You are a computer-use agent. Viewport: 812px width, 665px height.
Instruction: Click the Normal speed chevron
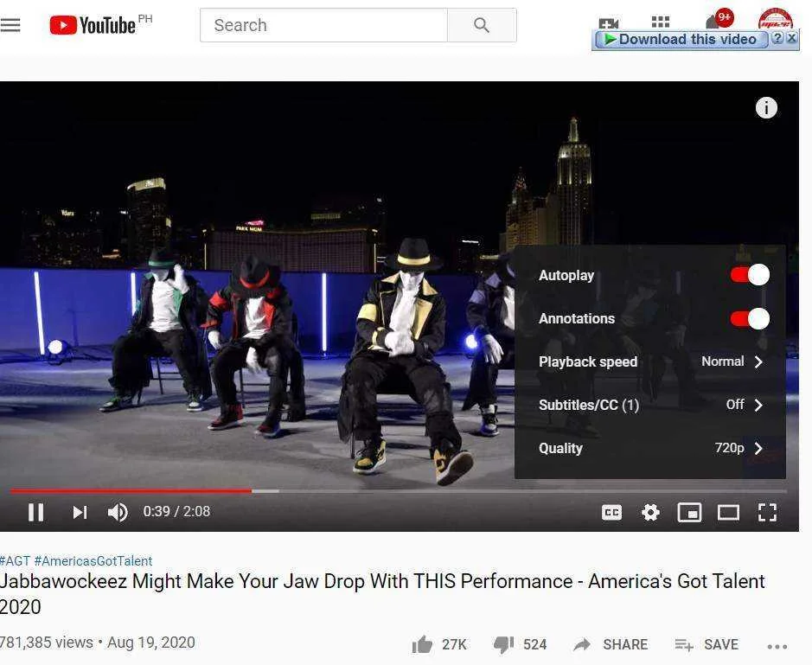coord(758,361)
